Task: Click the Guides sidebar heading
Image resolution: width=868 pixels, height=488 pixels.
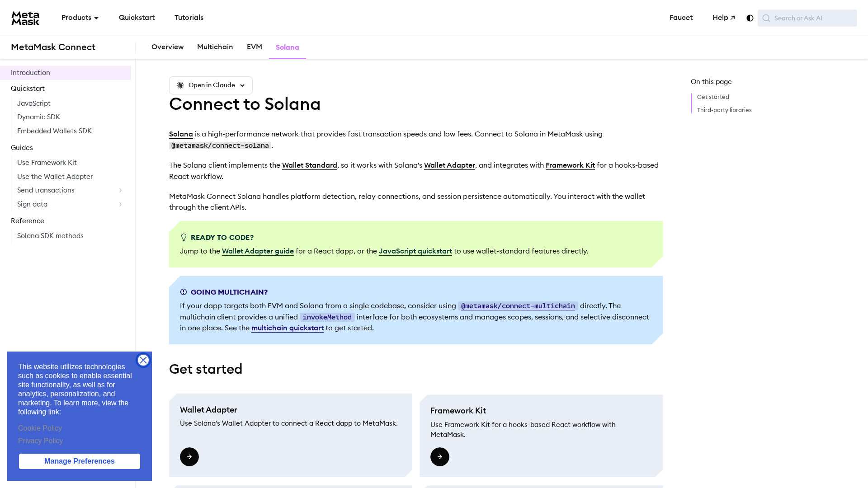Action: click(22, 148)
